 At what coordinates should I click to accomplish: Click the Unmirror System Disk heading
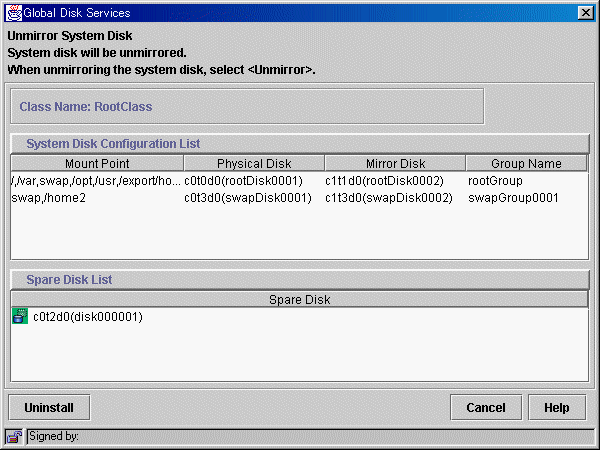pos(70,36)
